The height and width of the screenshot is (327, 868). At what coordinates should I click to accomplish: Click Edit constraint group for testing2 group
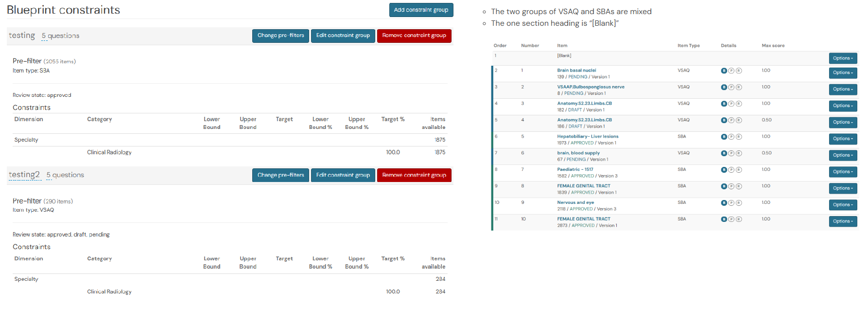point(343,175)
